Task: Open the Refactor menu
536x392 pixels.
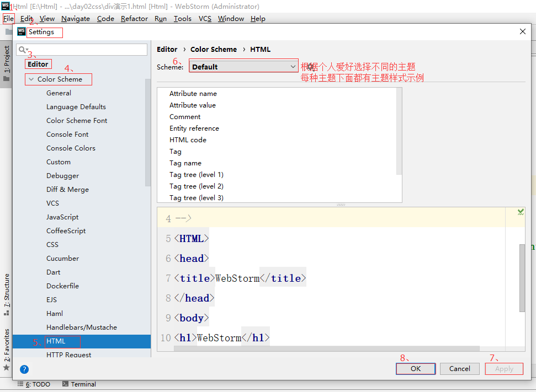Action: 134,18
